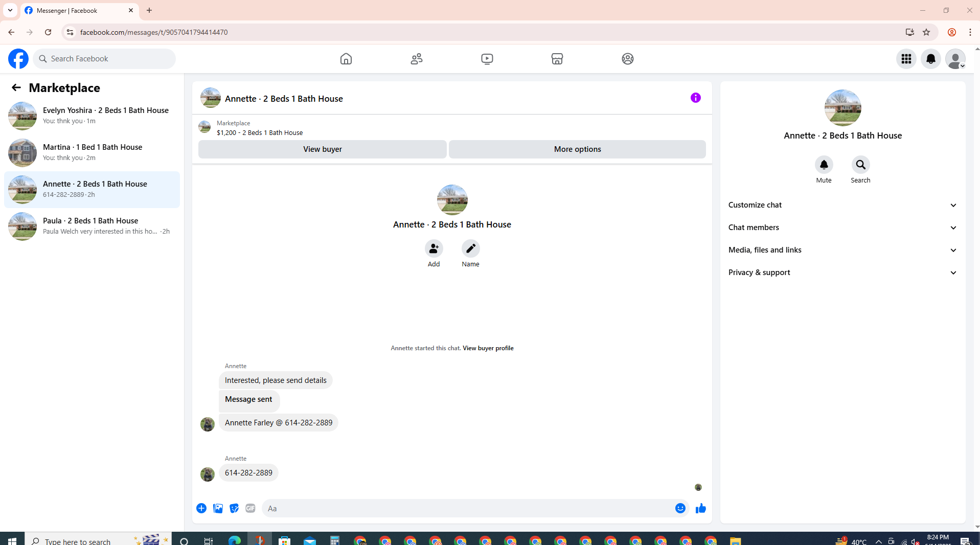Open the emoji picker smiley

(x=680, y=508)
